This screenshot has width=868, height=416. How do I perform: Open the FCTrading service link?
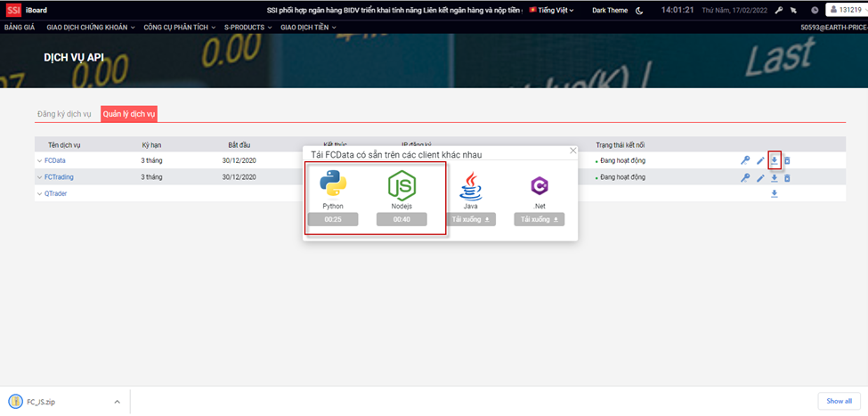pyautogui.click(x=60, y=177)
